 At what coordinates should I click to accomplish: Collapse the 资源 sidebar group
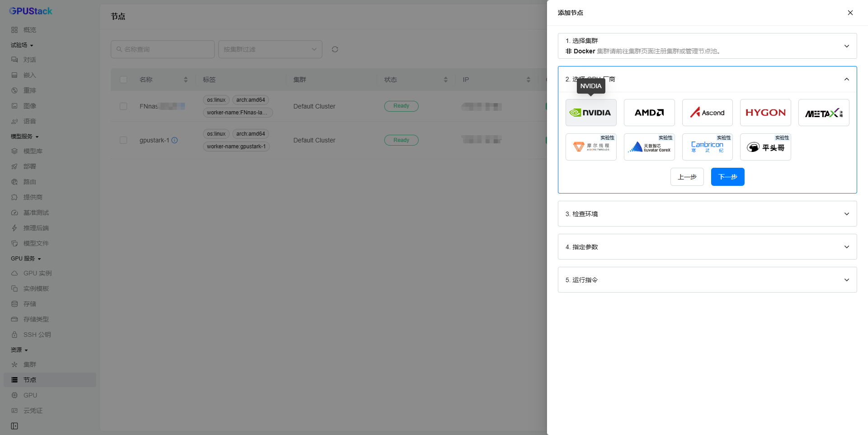click(19, 350)
